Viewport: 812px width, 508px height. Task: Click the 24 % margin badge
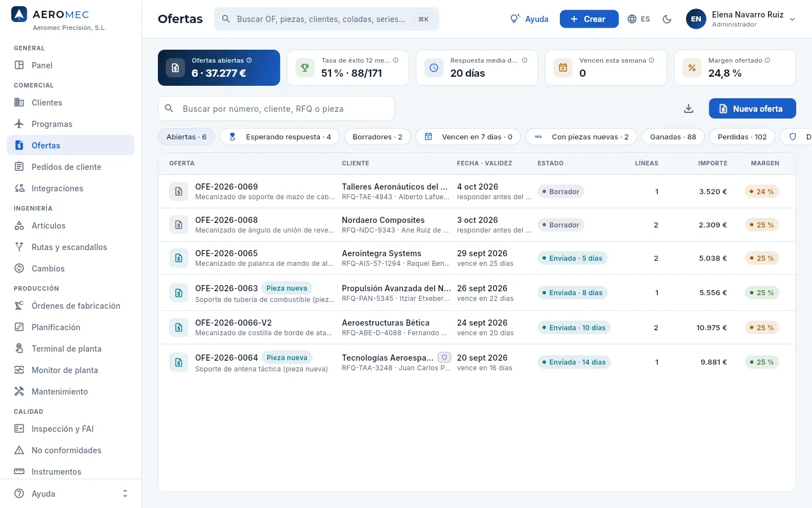tap(761, 191)
